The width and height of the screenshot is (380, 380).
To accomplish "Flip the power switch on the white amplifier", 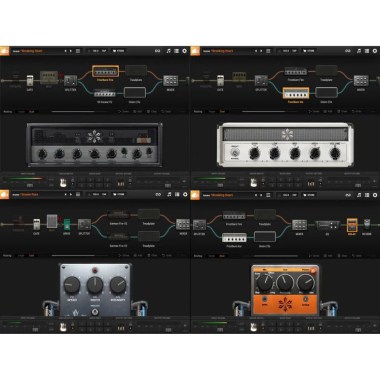I will point(235,152).
